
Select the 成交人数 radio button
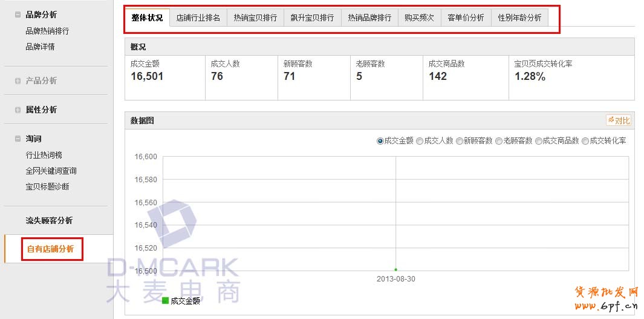(420, 141)
